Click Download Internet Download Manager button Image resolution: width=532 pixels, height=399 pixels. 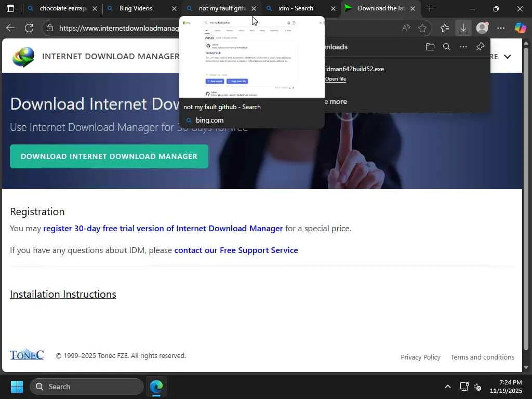click(x=109, y=156)
